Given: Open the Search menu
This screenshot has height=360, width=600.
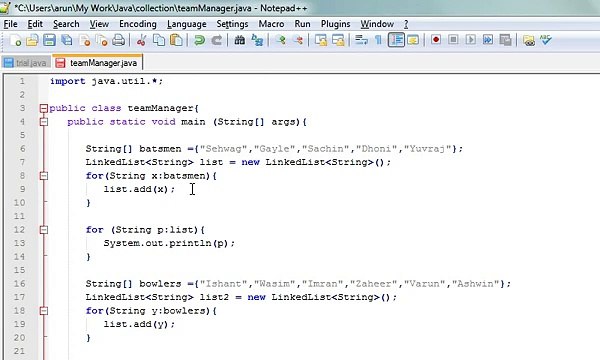Looking at the screenshot, I should [66, 24].
